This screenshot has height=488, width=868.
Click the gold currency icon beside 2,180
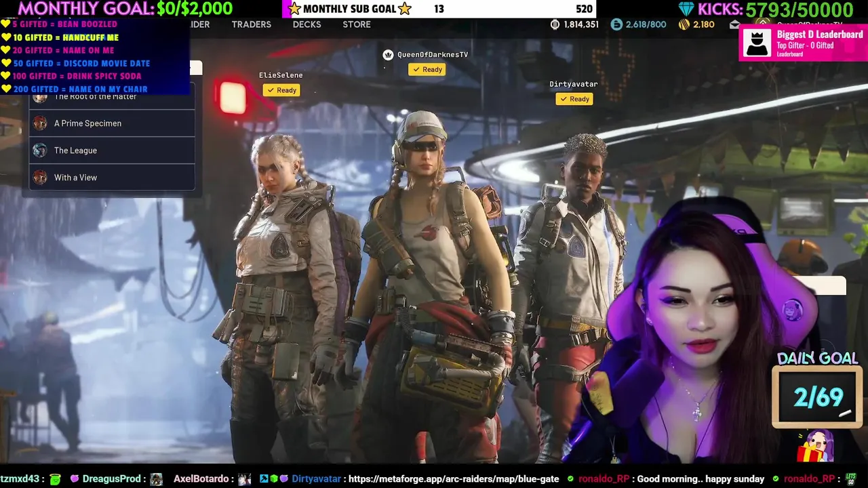pyautogui.click(x=684, y=24)
